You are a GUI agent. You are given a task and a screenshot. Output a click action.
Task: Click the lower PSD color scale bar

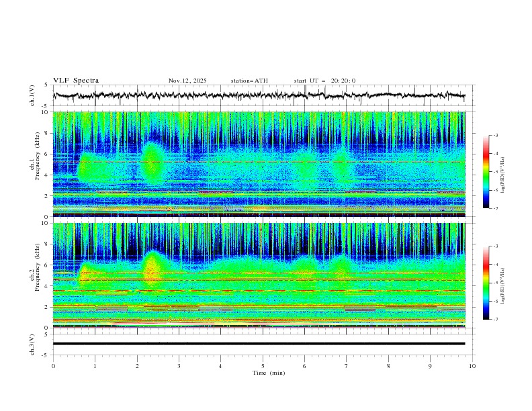coord(486,283)
